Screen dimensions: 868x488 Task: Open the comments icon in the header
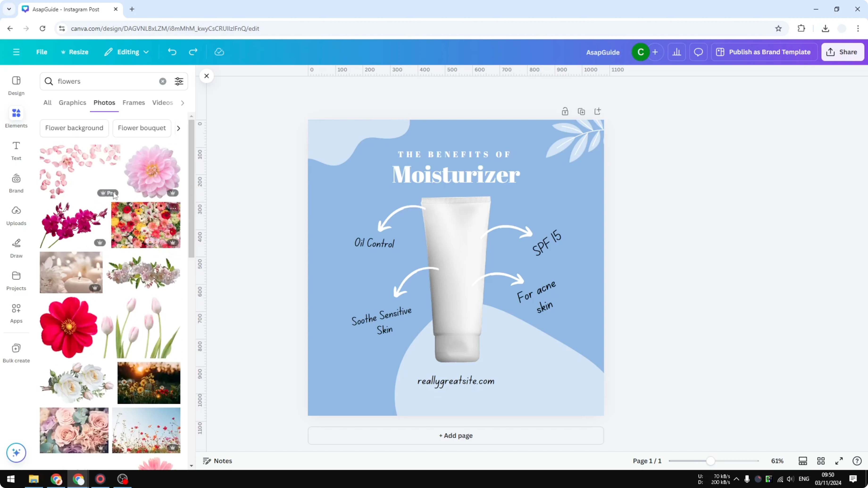[x=698, y=52]
